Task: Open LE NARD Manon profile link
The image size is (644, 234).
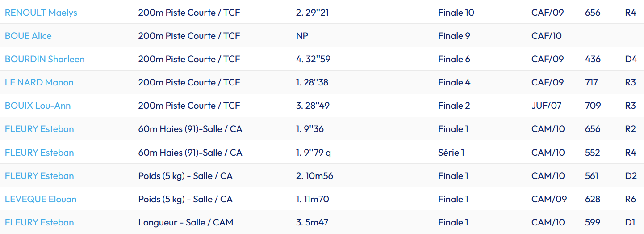Action: pos(39,82)
